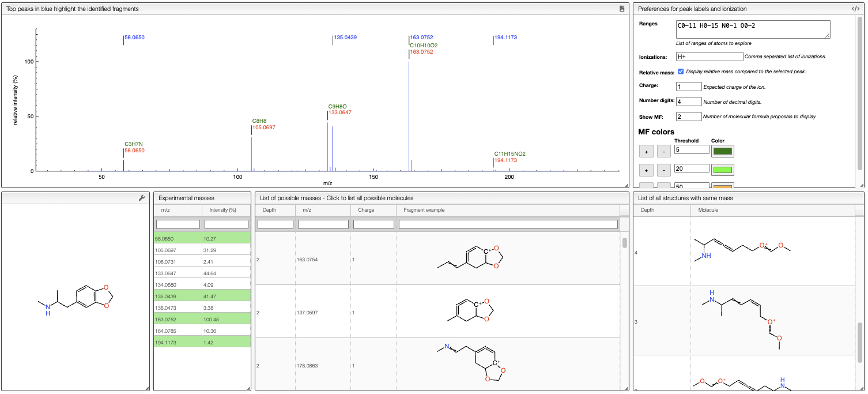Click the Number digits input field

pyautogui.click(x=689, y=102)
